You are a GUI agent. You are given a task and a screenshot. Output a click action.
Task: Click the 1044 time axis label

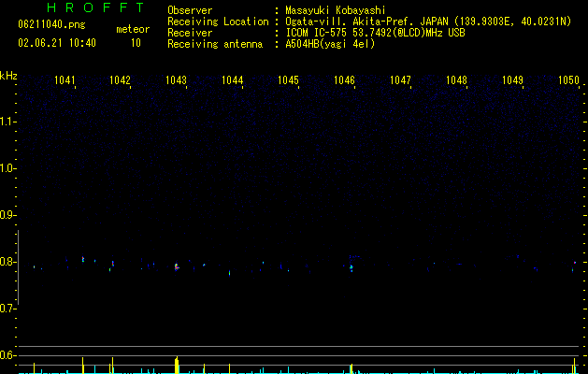pos(233,79)
